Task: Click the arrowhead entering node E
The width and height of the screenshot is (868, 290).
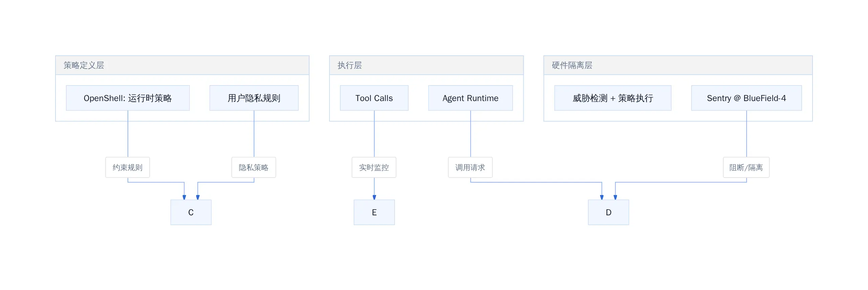Action: pos(374,197)
